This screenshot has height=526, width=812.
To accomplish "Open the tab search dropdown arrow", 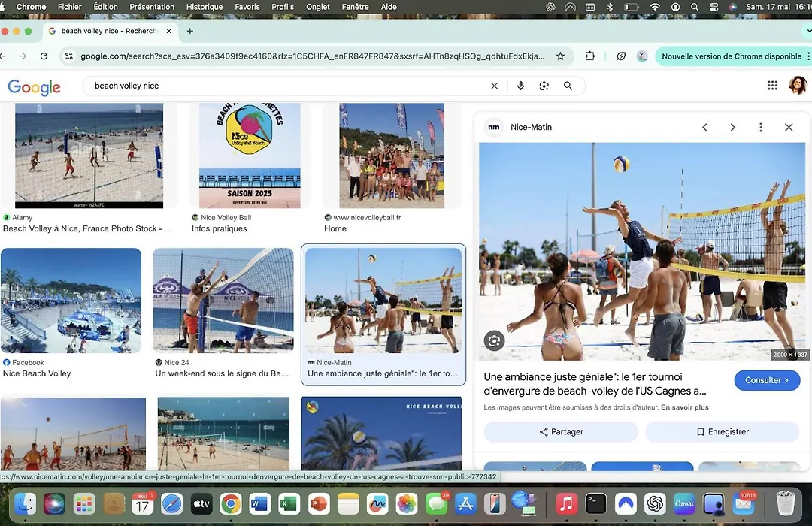I will click(808, 31).
